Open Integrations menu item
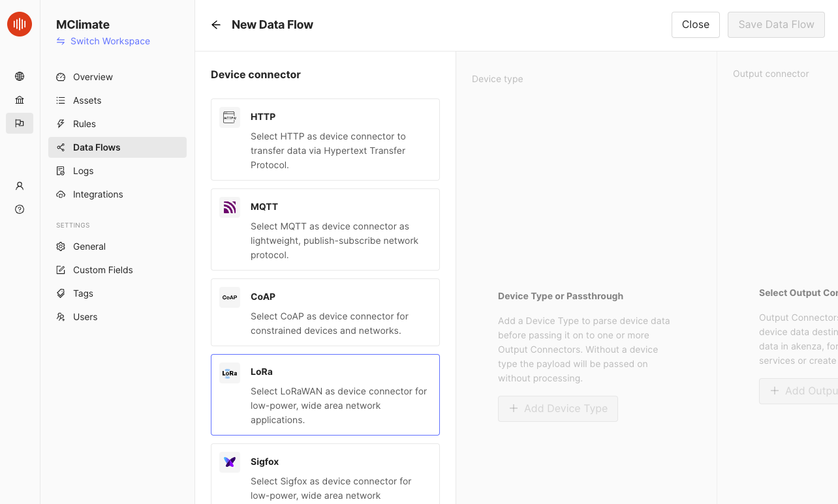The width and height of the screenshot is (838, 504). coord(117,194)
